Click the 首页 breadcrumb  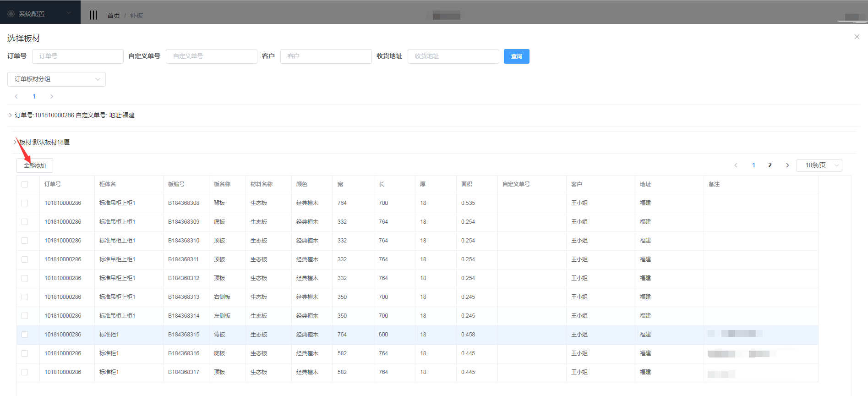tap(113, 16)
